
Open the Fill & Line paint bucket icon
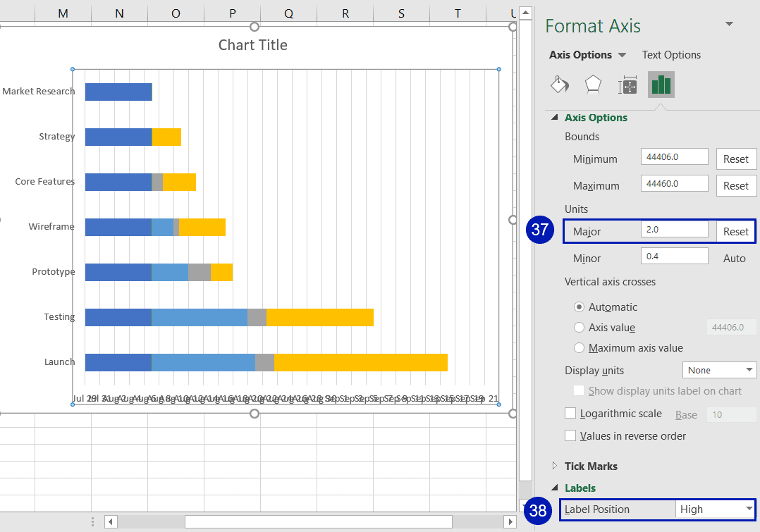tap(559, 84)
